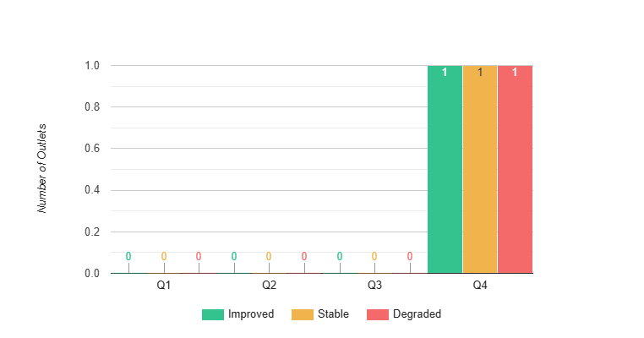Select the Number of Outlets axis title
The height and width of the screenshot is (338, 644).
[x=42, y=167]
